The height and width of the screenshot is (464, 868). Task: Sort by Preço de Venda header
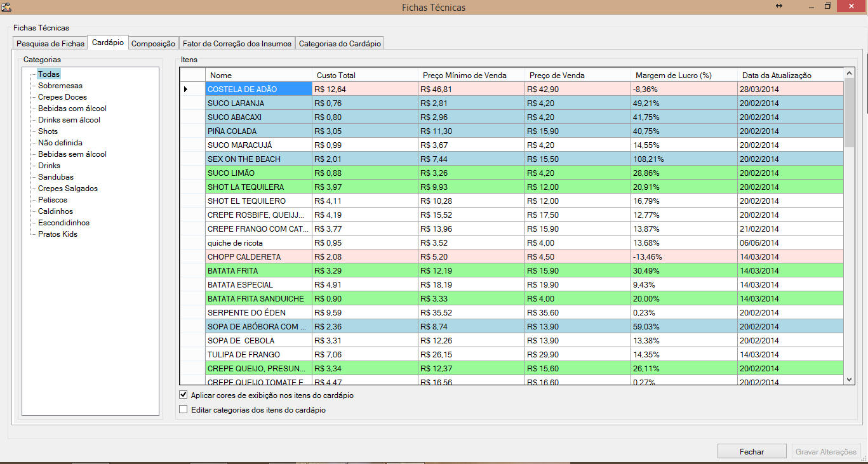[578, 75]
